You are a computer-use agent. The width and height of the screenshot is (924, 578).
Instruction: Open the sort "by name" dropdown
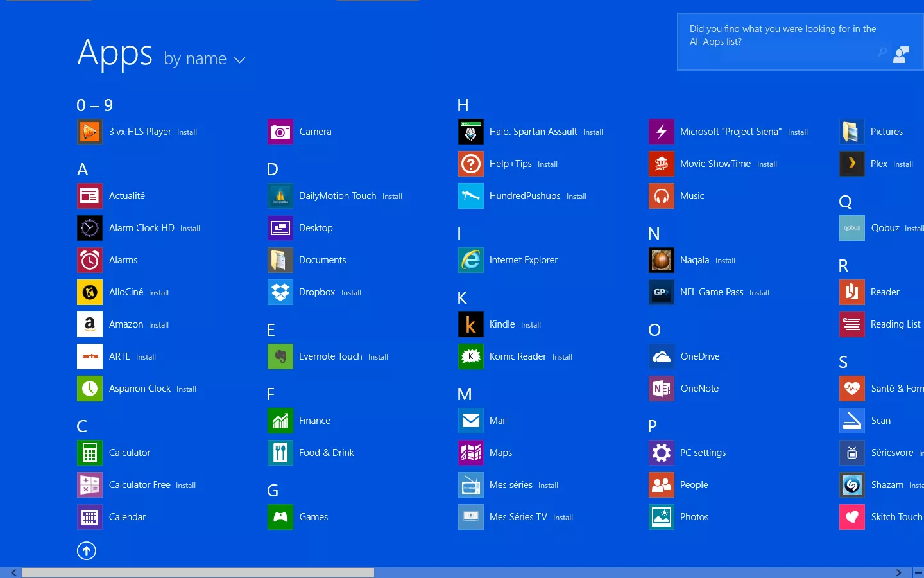[x=205, y=59]
